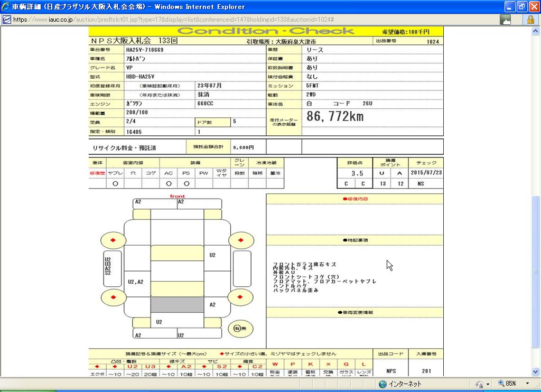Click the URL text in address bar
Screen dimensions: 541x392
(173, 20)
